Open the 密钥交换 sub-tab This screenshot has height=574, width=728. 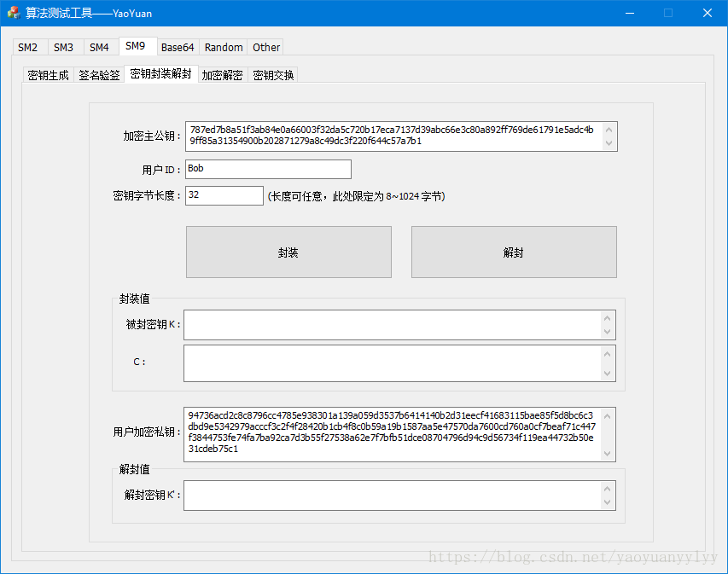coord(273,75)
